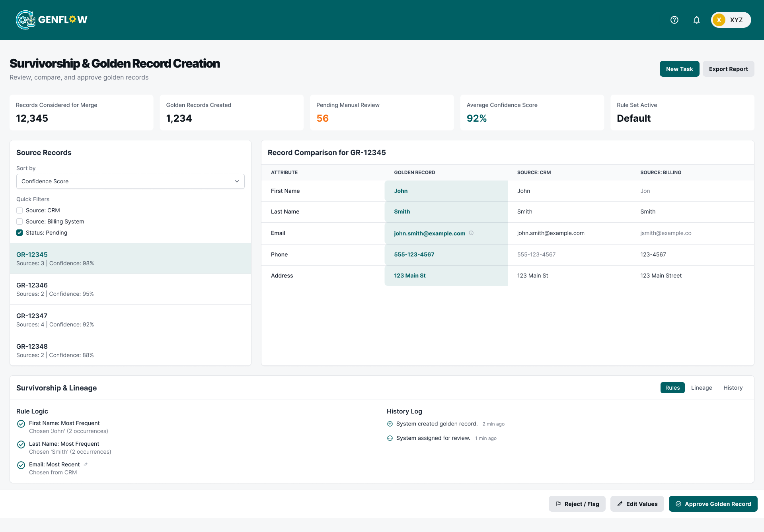Click the Edit Values button
764x532 pixels.
point(637,504)
